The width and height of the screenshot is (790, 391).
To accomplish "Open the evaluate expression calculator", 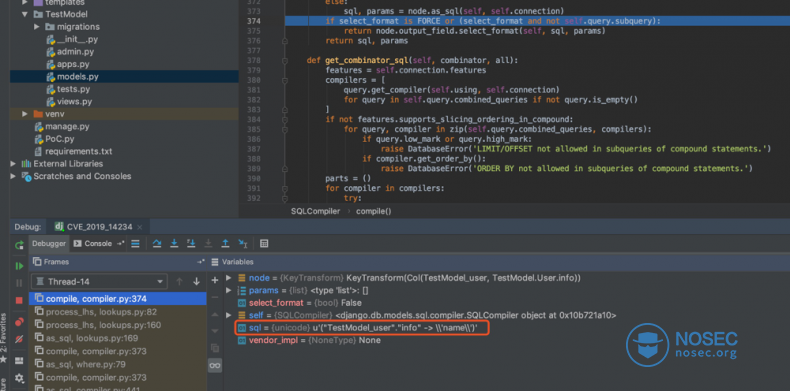I will 264,243.
